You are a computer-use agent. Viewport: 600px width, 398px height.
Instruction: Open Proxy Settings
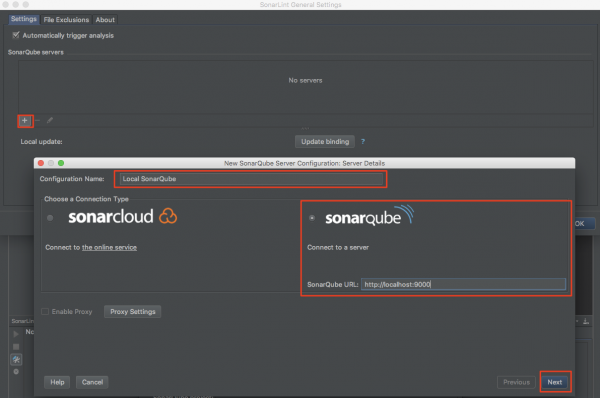click(133, 312)
